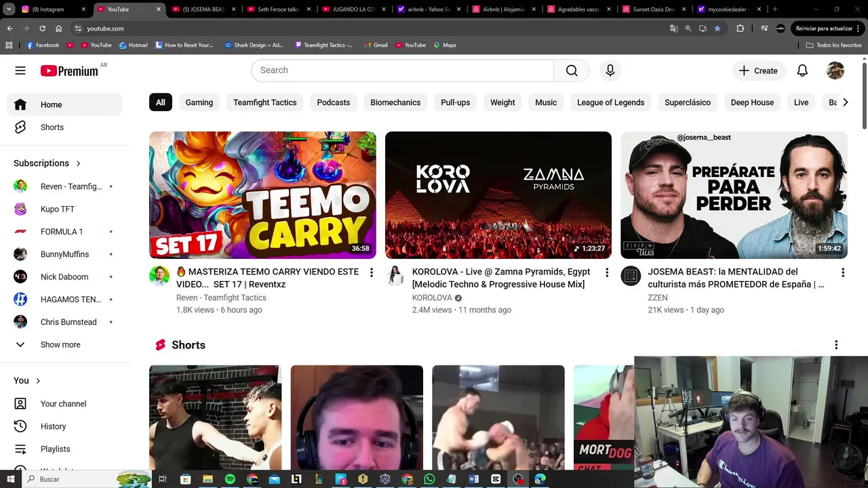Click browser back arrow
The height and width of the screenshot is (488, 868).
pos(9,28)
